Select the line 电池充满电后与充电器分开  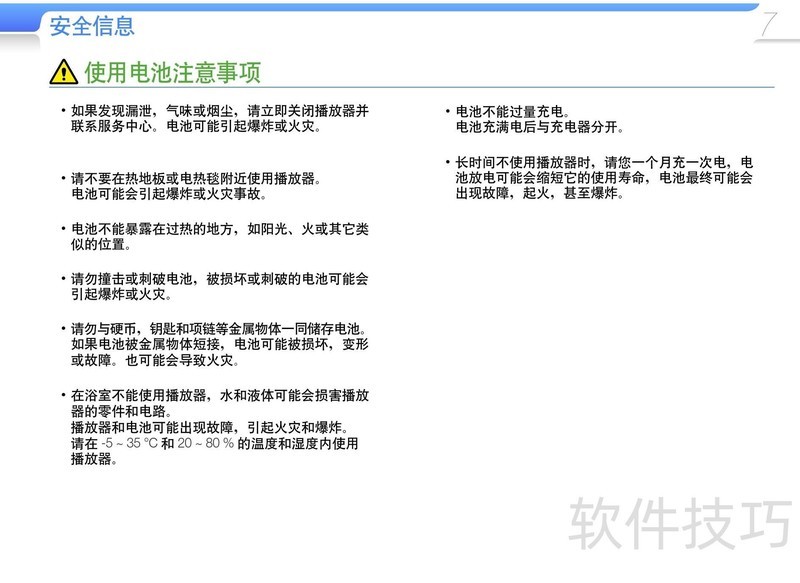pos(540,127)
